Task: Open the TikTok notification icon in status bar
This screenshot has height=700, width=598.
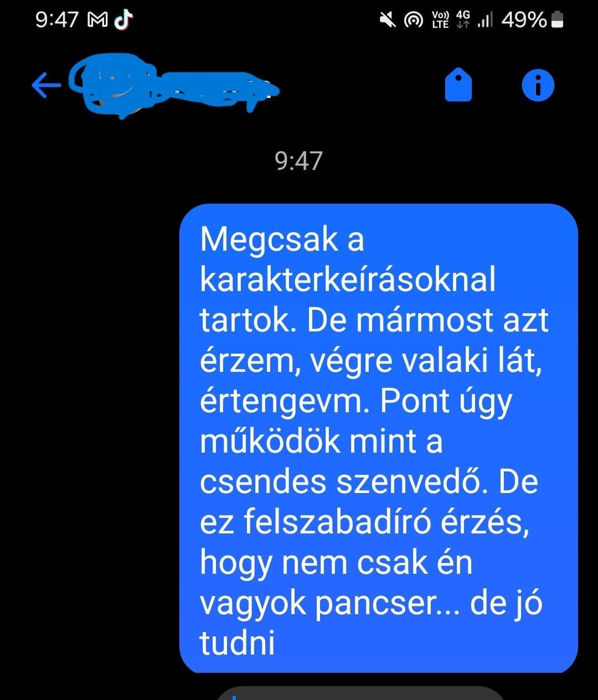Action: [123, 20]
